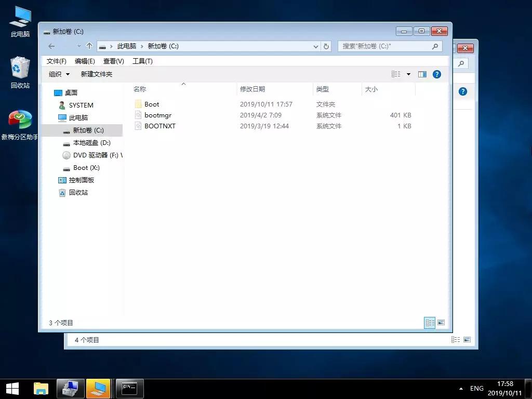Click the help question mark icon
This screenshot has height=399, width=532.
click(x=437, y=74)
